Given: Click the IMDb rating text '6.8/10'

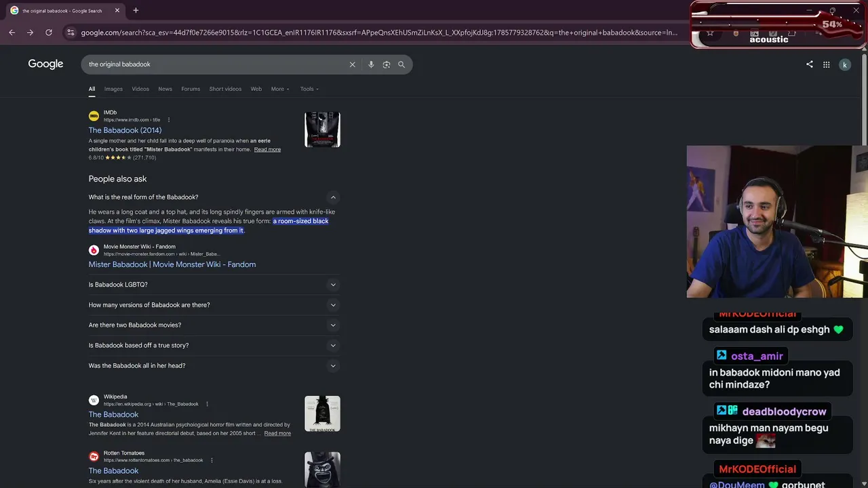Looking at the screenshot, I should (96, 157).
